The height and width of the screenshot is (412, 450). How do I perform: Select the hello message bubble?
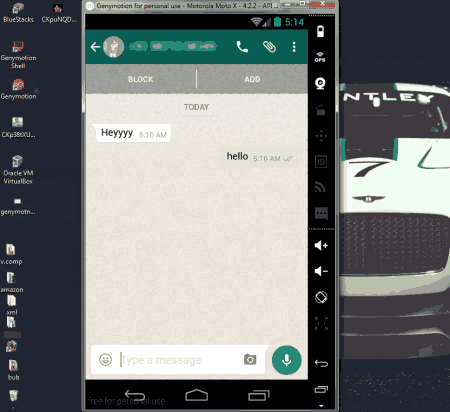(260, 157)
